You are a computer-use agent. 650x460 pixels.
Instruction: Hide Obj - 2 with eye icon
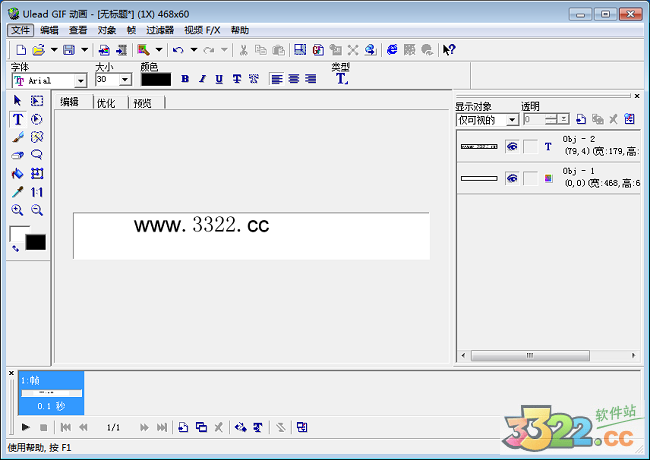[512, 146]
